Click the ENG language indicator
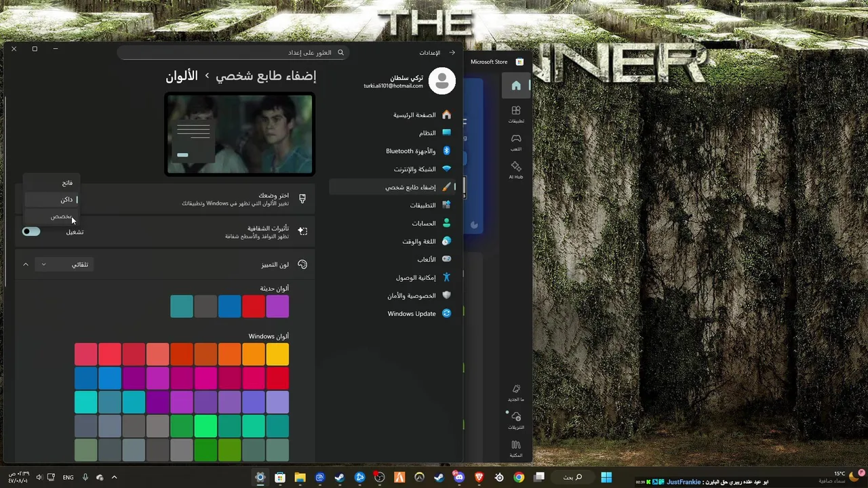Viewport: 868px width, 488px height. point(68,477)
